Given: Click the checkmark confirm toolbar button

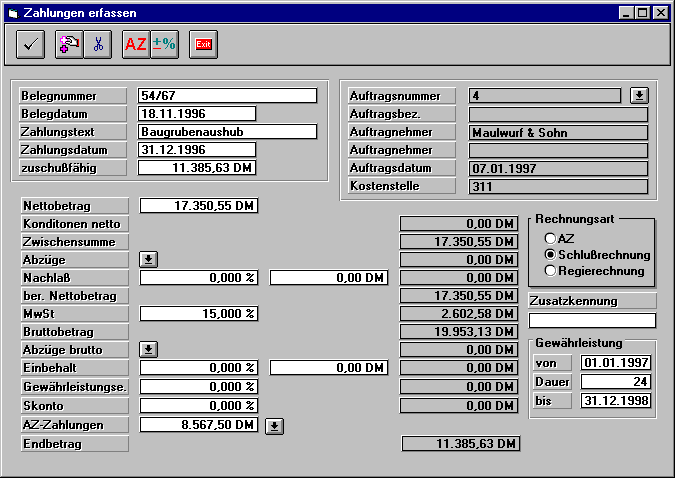Looking at the screenshot, I should [31, 44].
